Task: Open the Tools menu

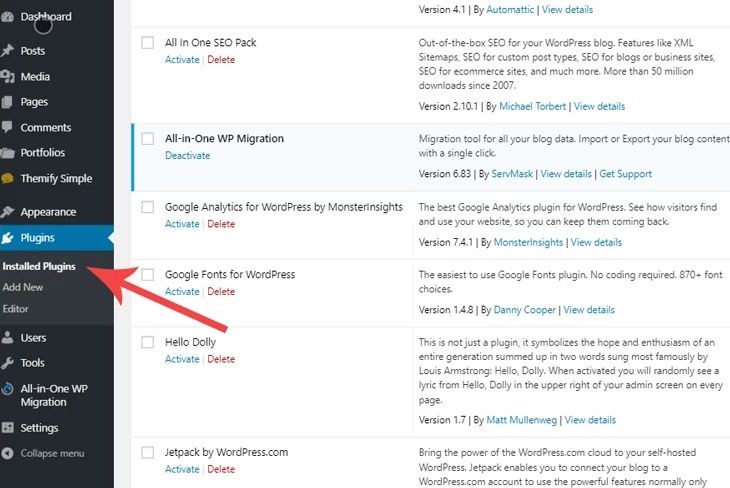Action: (x=33, y=363)
